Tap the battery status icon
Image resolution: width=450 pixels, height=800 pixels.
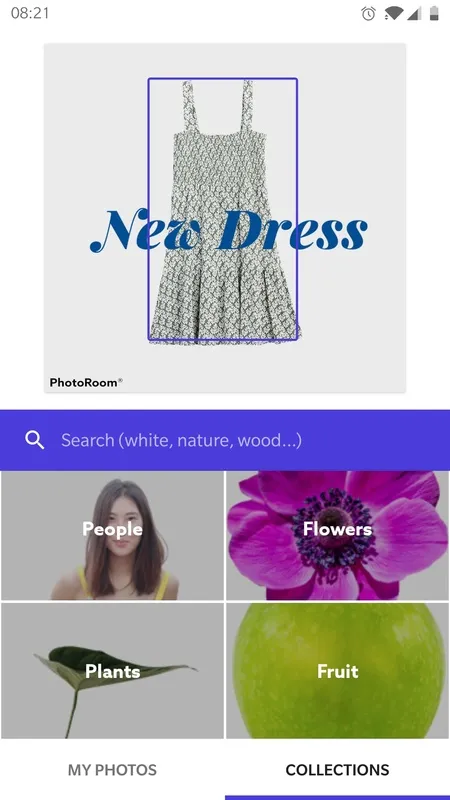coord(434,13)
